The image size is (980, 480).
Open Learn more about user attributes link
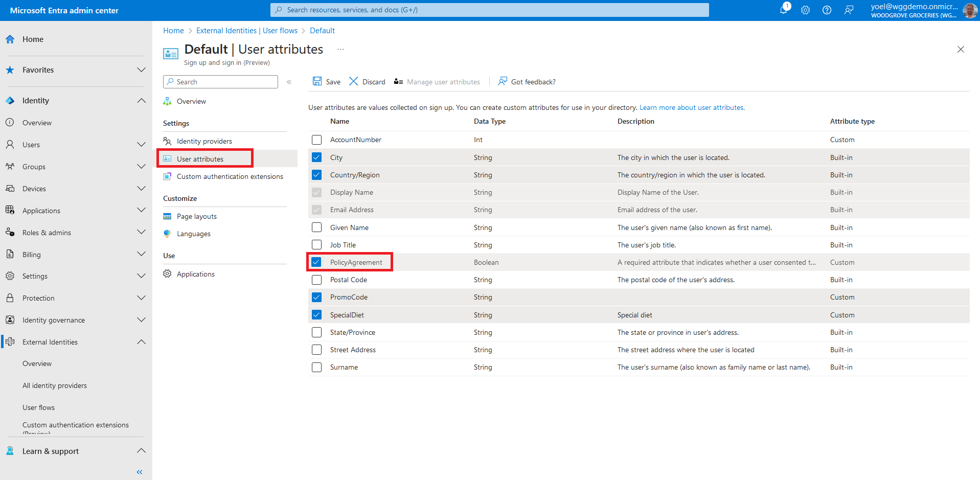pos(692,108)
